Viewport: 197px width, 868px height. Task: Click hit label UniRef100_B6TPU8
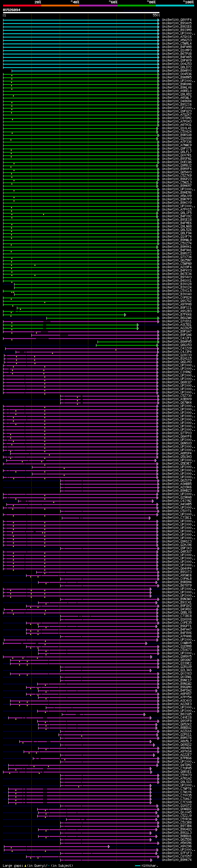[x=177, y=54]
